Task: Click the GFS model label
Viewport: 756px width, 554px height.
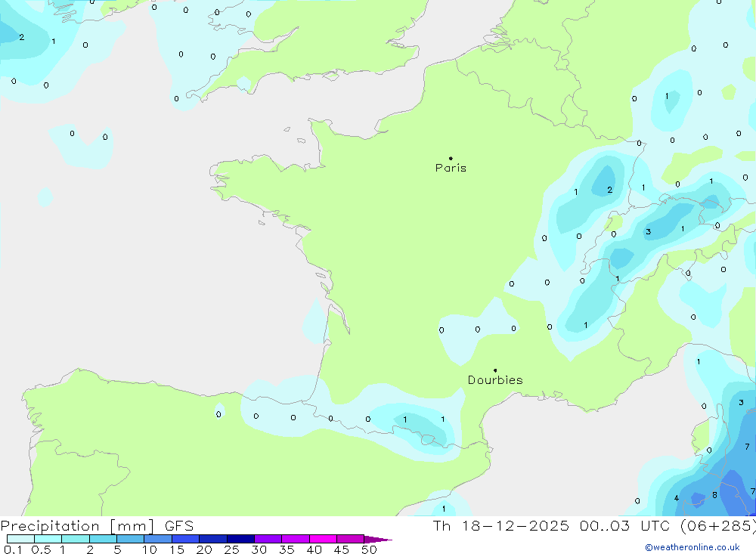Action: (x=179, y=526)
